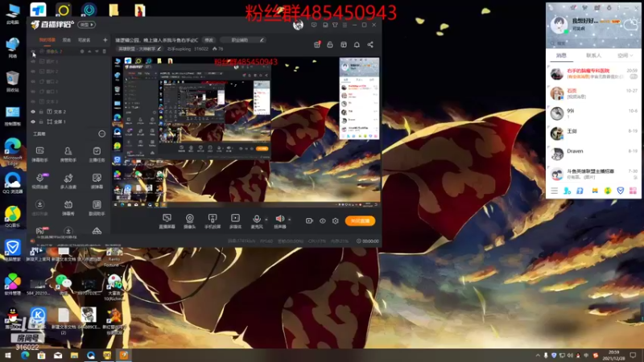The height and width of the screenshot is (362, 644).
Task: Add a live screen capture source
Action: pos(167,220)
